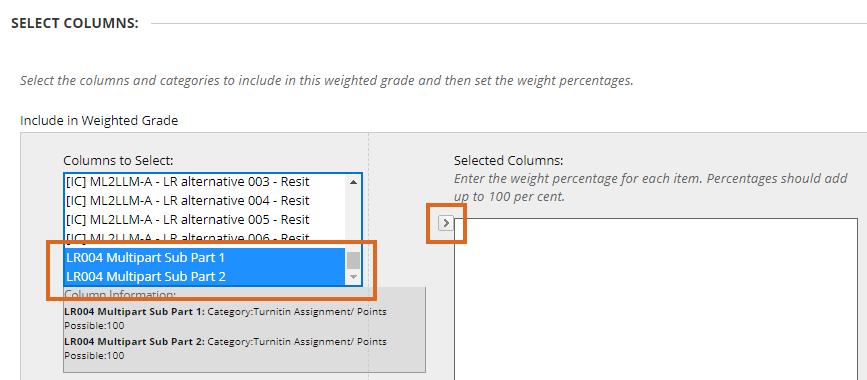Click the Selected Columns label

(508, 161)
